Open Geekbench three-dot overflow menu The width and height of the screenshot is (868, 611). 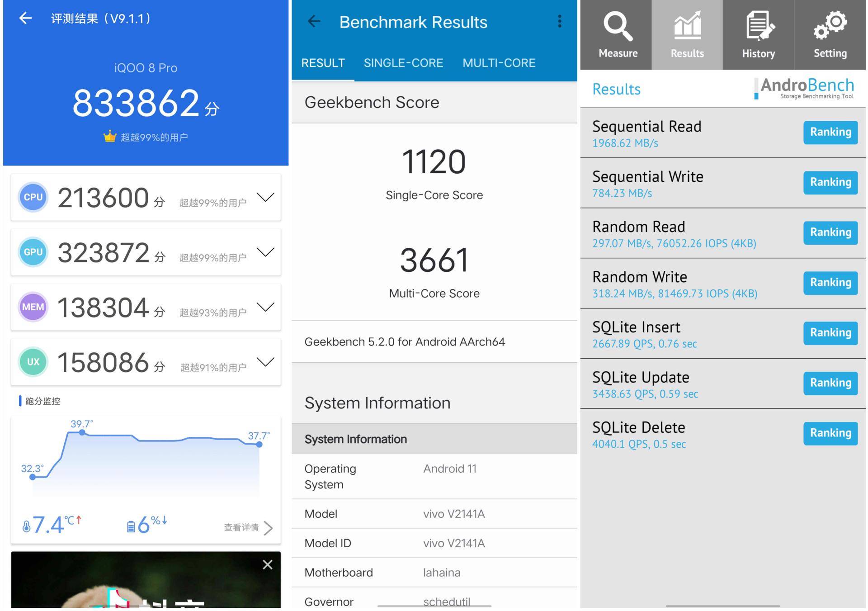pyautogui.click(x=560, y=21)
